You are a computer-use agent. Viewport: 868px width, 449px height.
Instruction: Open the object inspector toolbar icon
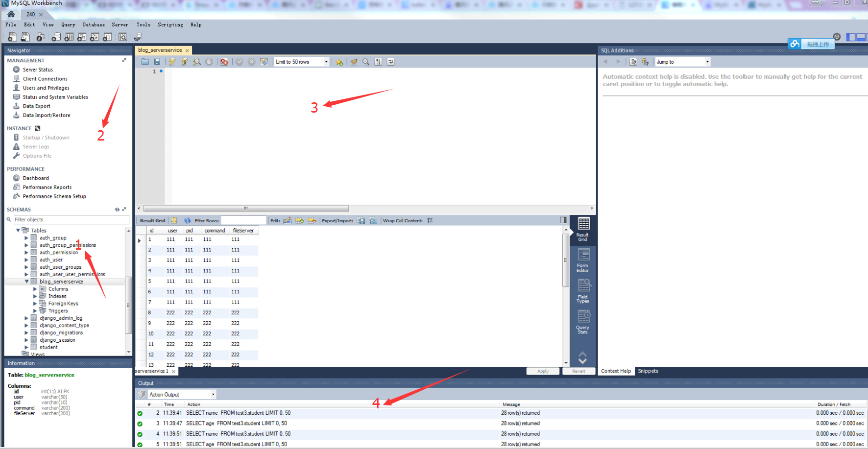[41, 37]
